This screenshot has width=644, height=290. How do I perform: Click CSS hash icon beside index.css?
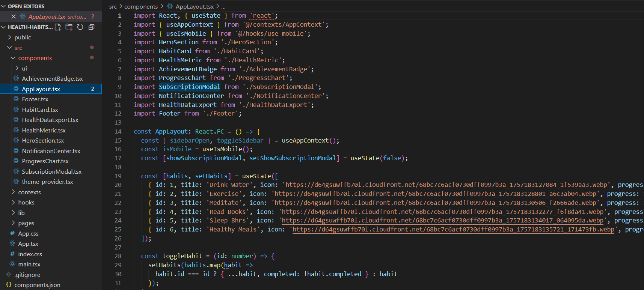pos(12,254)
